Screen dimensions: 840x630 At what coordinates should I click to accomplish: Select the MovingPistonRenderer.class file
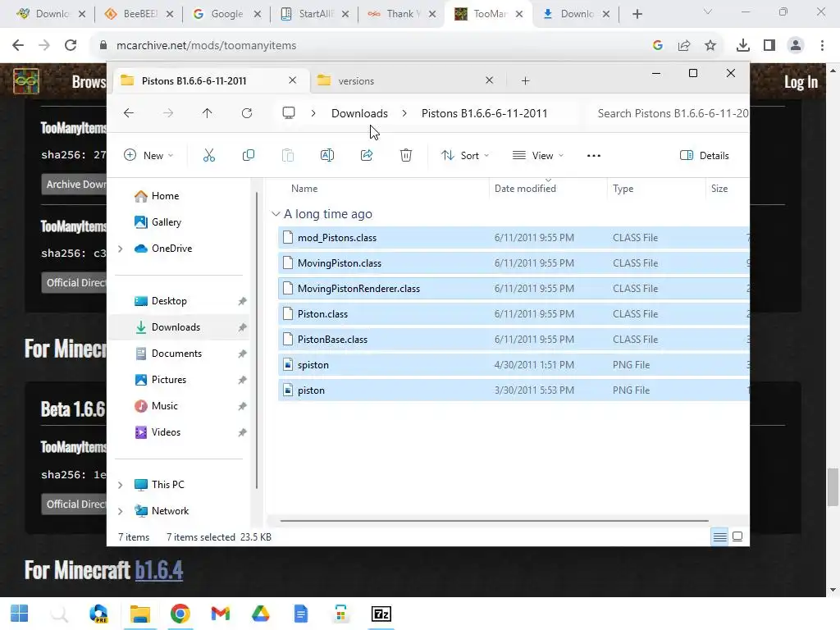pyautogui.click(x=514, y=289)
